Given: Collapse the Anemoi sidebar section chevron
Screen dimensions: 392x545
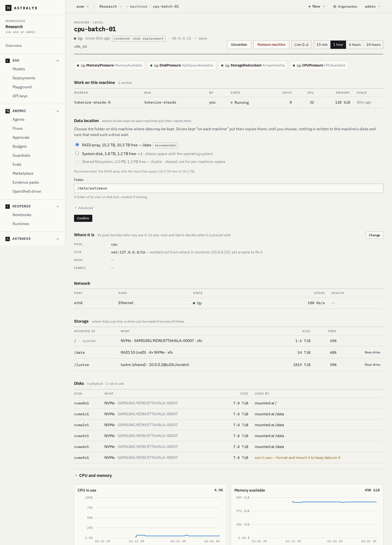Looking at the screenshot, I should click(x=58, y=111).
